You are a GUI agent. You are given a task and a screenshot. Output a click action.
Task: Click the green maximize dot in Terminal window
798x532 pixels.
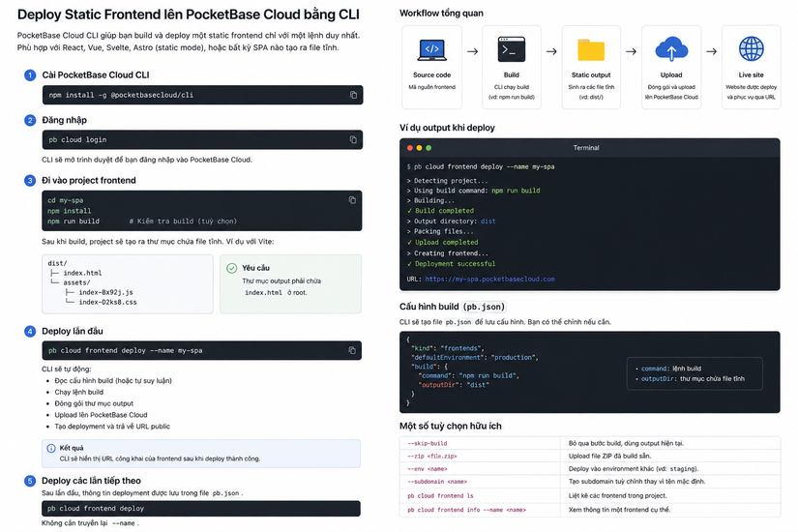pyautogui.click(x=429, y=148)
